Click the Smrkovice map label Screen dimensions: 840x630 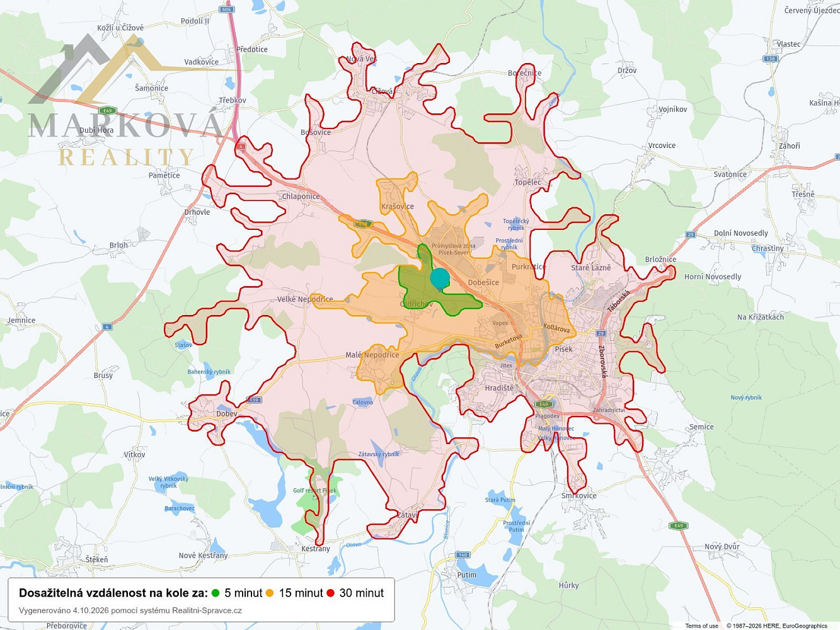(x=578, y=496)
